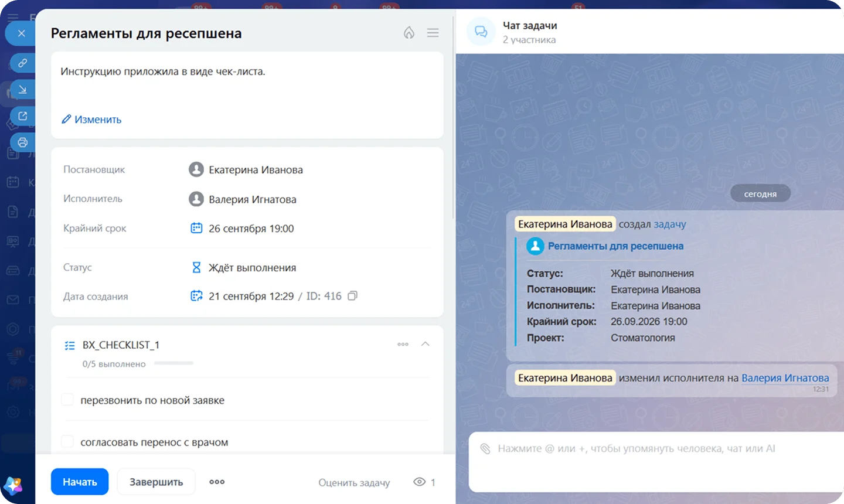Print the task using the printer icon
The image size is (844, 504).
click(x=23, y=142)
